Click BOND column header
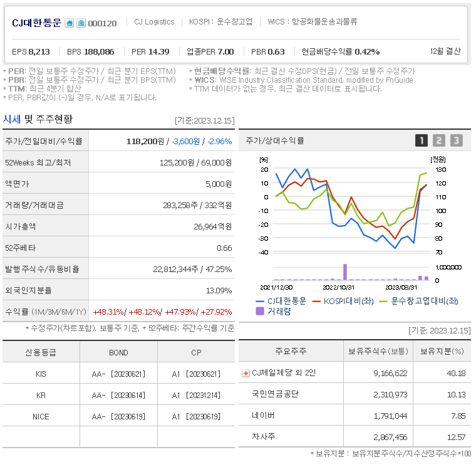The width and height of the screenshot is (476, 467). coord(119,353)
